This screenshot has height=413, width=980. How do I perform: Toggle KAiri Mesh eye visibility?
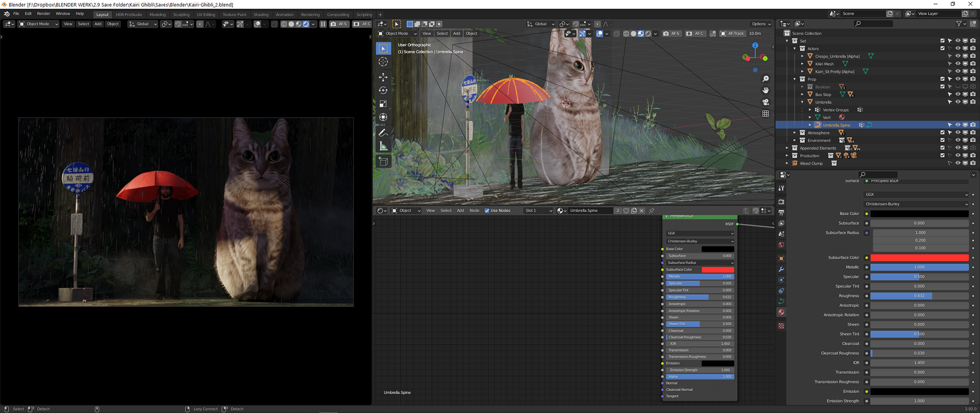pyautogui.click(x=958, y=64)
